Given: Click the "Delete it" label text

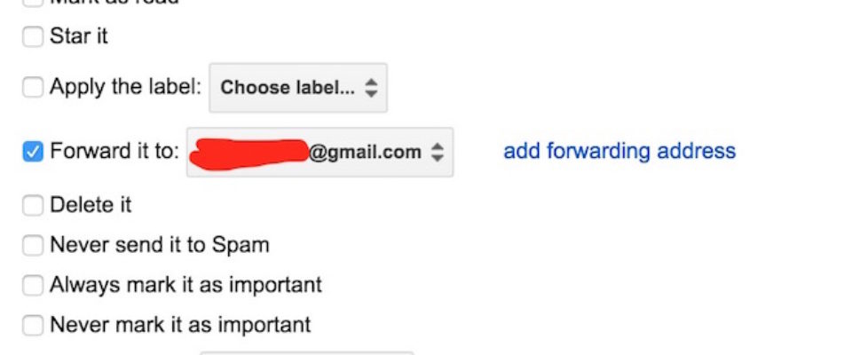Looking at the screenshot, I should point(91,206).
